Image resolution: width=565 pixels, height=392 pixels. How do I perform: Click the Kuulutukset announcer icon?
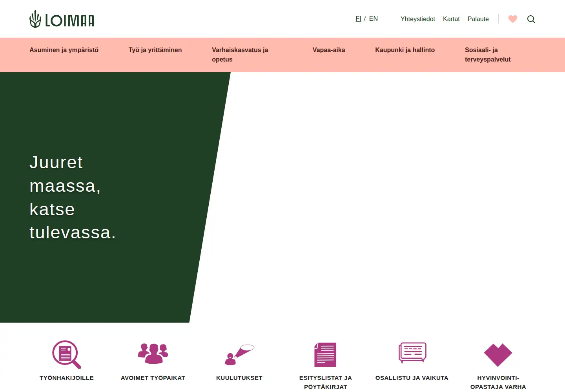(x=239, y=355)
